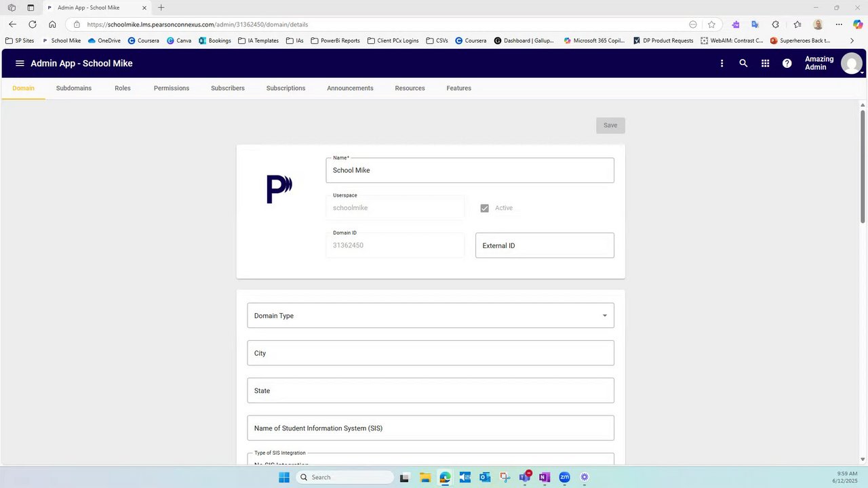Open the browser Extensions puzzle icon
Viewport: 868px width, 488px height.
(776, 24)
